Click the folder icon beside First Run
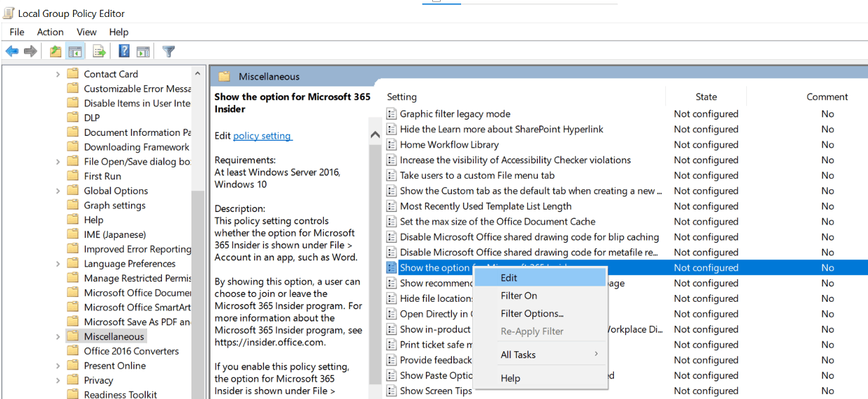This screenshot has height=399, width=868. coord(73,176)
